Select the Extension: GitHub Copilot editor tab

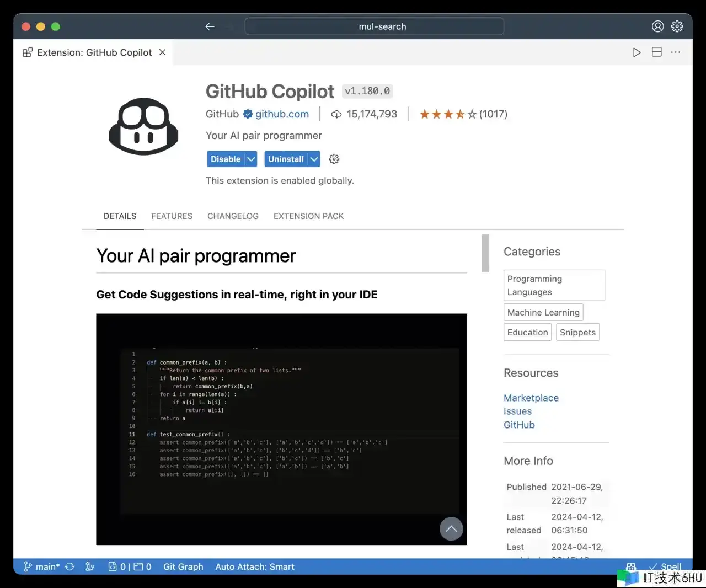click(x=94, y=52)
